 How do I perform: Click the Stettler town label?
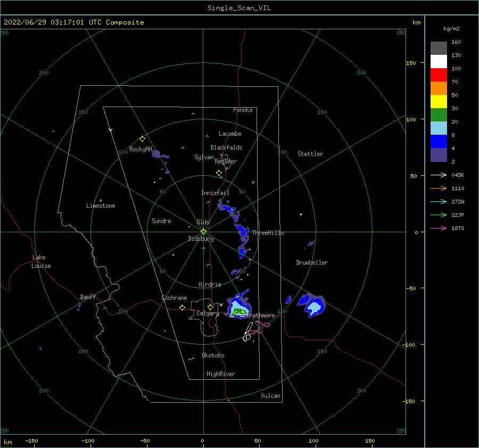tap(310, 154)
